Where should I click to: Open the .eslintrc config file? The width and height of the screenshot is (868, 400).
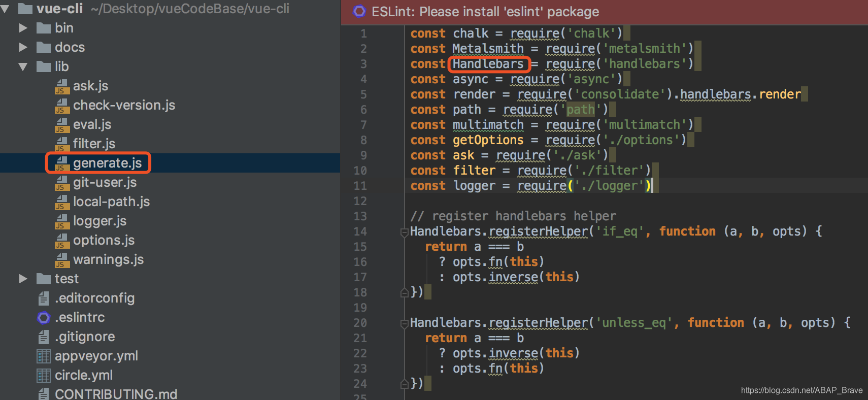click(x=80, y=317)
